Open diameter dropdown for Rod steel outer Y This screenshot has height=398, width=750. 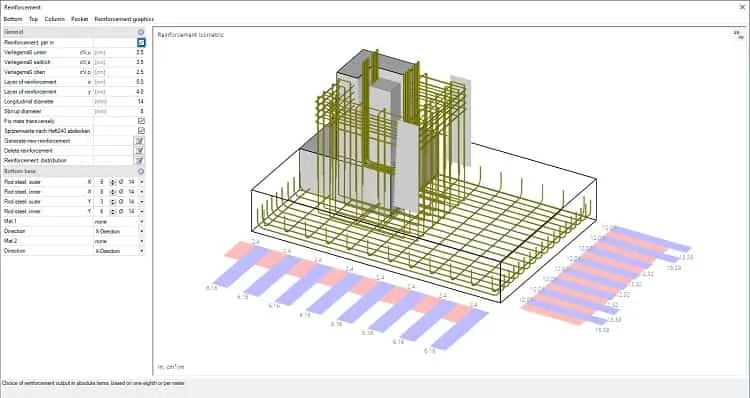click(x=142, y=201)
